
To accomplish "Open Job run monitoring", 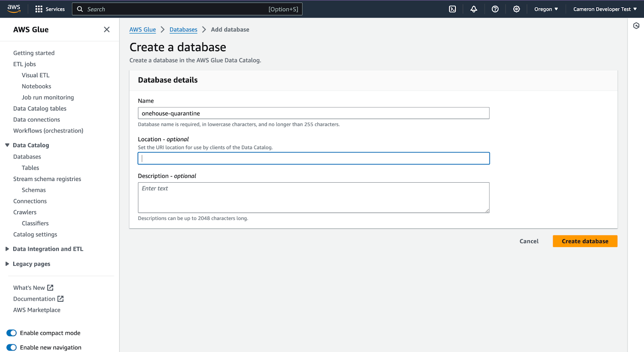I will [x=48, y=97].
